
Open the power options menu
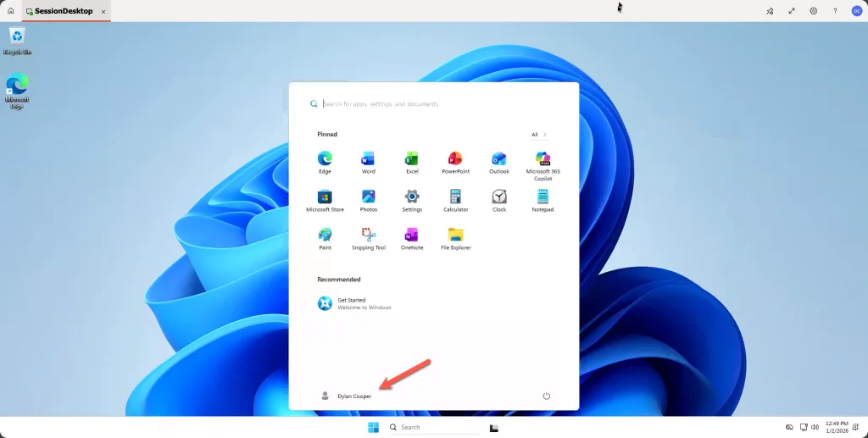tap(547, 396)
